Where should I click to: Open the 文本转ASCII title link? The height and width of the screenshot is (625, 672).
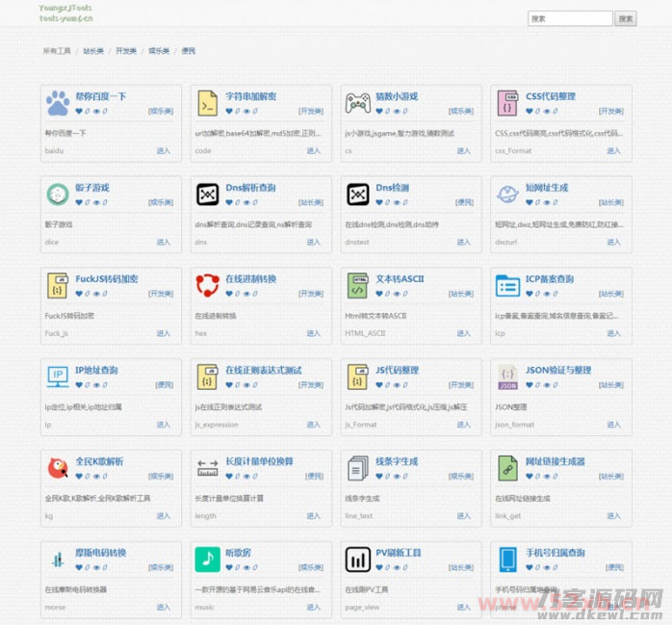point(400,279)
